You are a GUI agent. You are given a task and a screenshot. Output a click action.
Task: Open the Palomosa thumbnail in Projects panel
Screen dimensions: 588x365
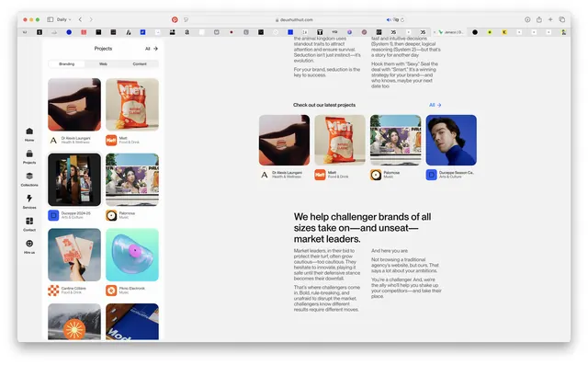point(132,179)
